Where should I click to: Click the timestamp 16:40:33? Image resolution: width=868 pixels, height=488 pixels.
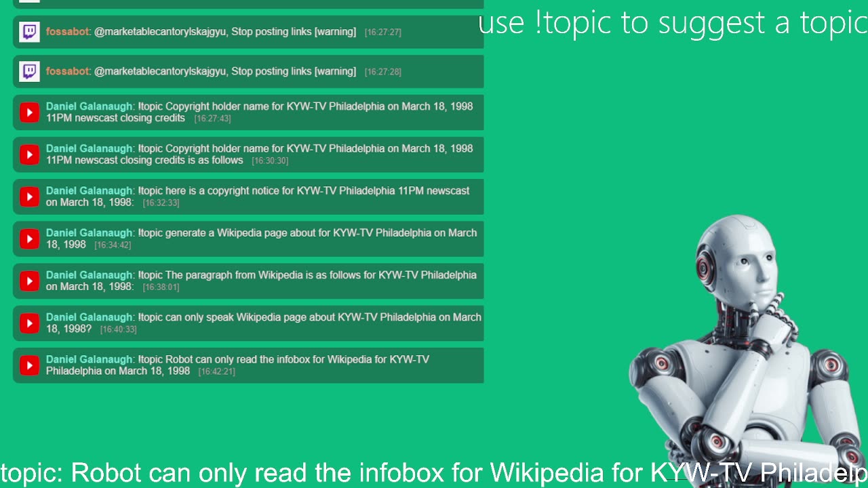click(118, 329)
